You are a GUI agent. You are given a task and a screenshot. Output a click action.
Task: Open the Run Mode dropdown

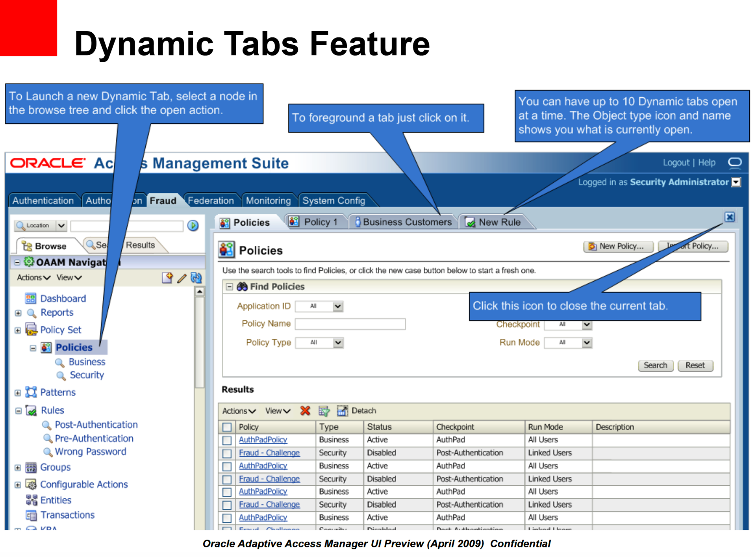[x=587, y=342]
